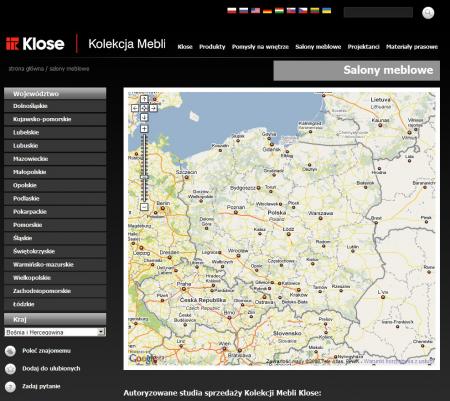Switch language with the Lithuanian flag

pos(315,11)
